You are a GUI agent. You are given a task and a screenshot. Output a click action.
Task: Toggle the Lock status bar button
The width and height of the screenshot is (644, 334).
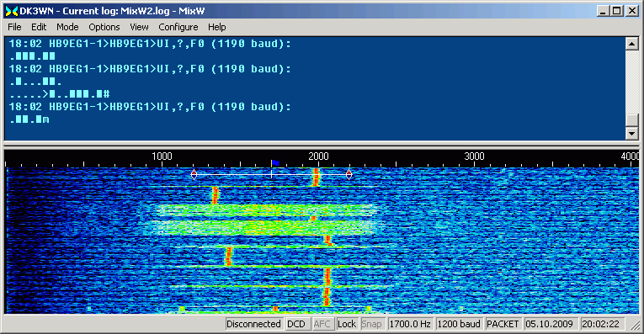(347, 324)
